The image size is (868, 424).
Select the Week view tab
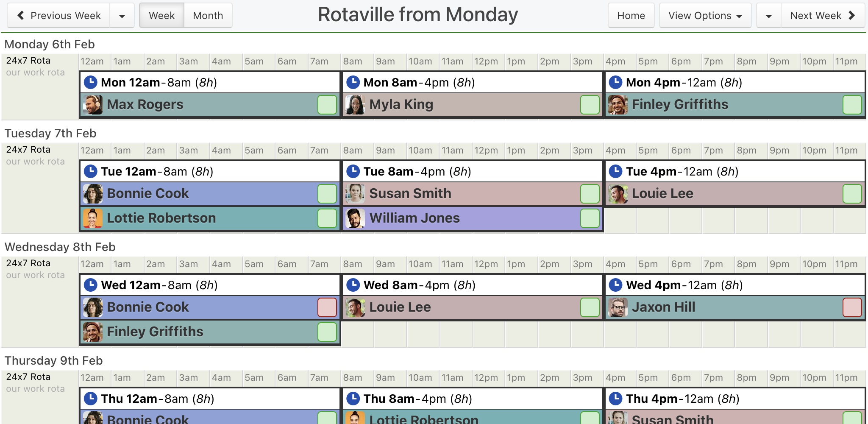point(161,16)
